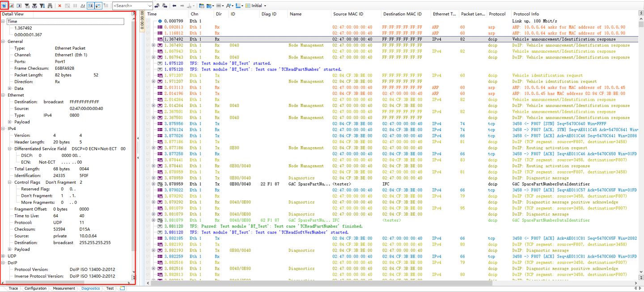Switch to the Configuration tab
The image size is (644, 292).
[x=35, y=288]
